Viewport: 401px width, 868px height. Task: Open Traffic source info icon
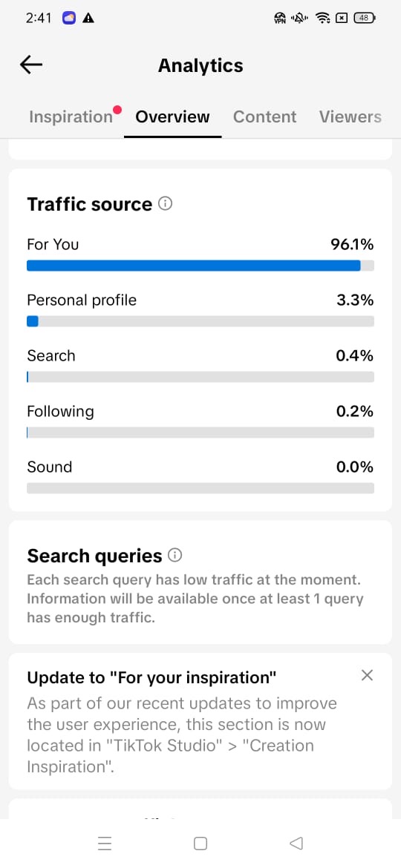coord(165,204)
